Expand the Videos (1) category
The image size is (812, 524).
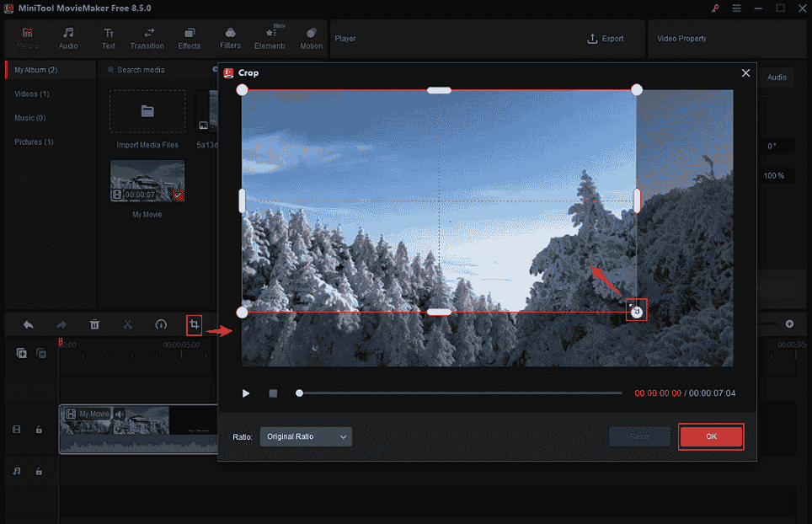point(31,94)
